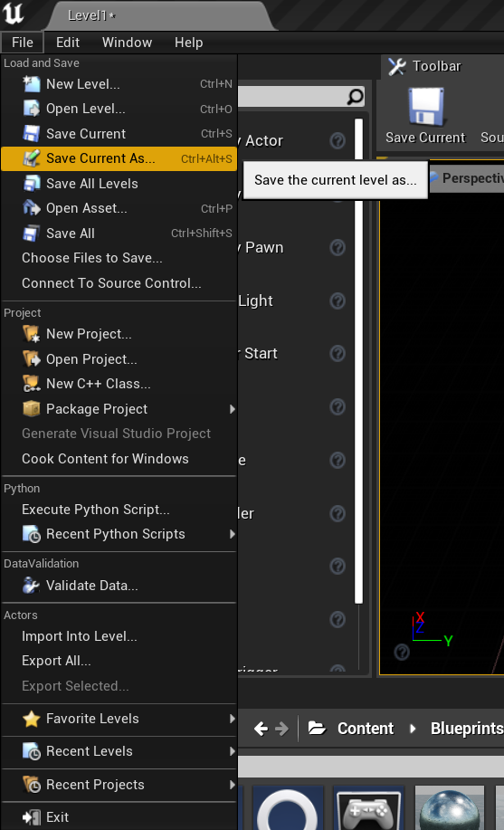
Task: Click the search magnifier icon in the panel
Action: (356, 97)
